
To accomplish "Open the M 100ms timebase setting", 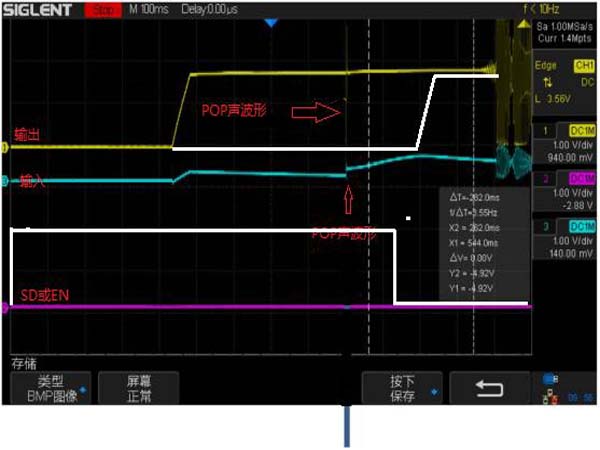I will [x=148, y=9].
